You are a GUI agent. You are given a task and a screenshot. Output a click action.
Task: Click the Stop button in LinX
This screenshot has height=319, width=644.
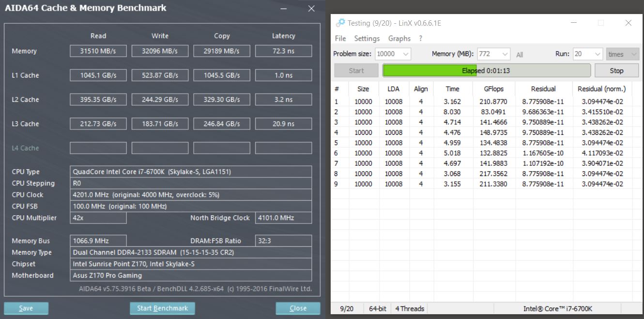point(616,70)
